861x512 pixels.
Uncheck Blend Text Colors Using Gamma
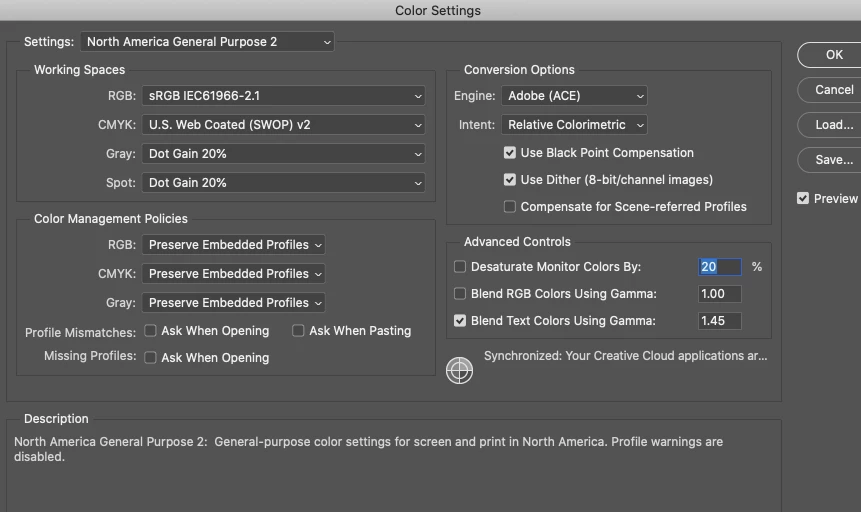click(x=460, y=321)
